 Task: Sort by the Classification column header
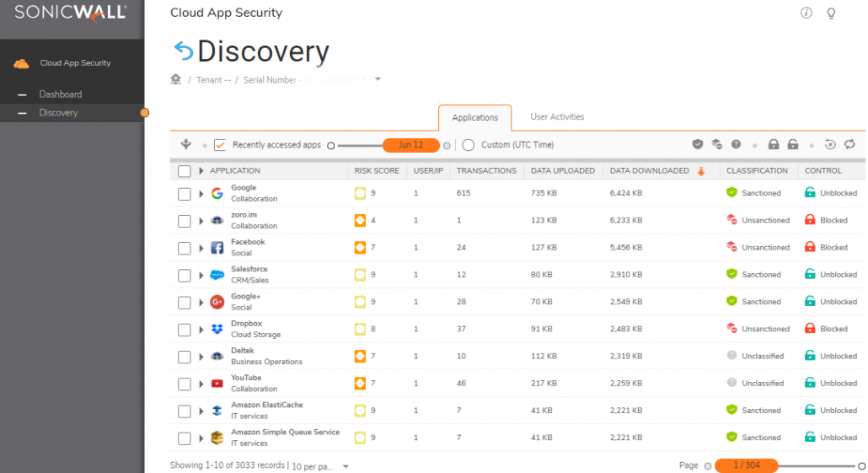(757, 170)
